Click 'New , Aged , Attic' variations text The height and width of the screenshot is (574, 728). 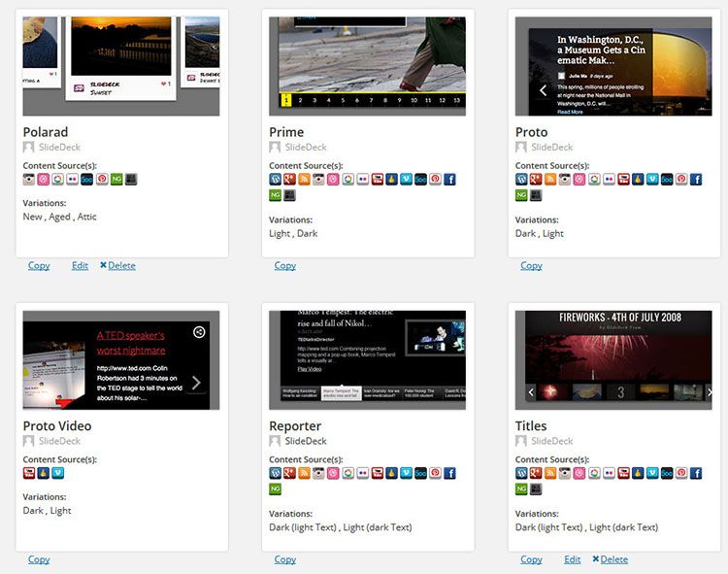pos(60,217)
